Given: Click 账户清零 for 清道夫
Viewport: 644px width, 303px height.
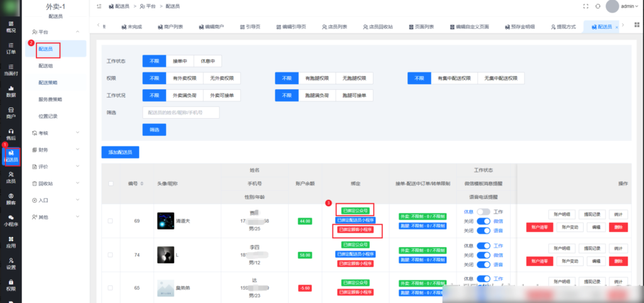Looking at the screenshot, I should pyautogui.click(x=540, y=228).
